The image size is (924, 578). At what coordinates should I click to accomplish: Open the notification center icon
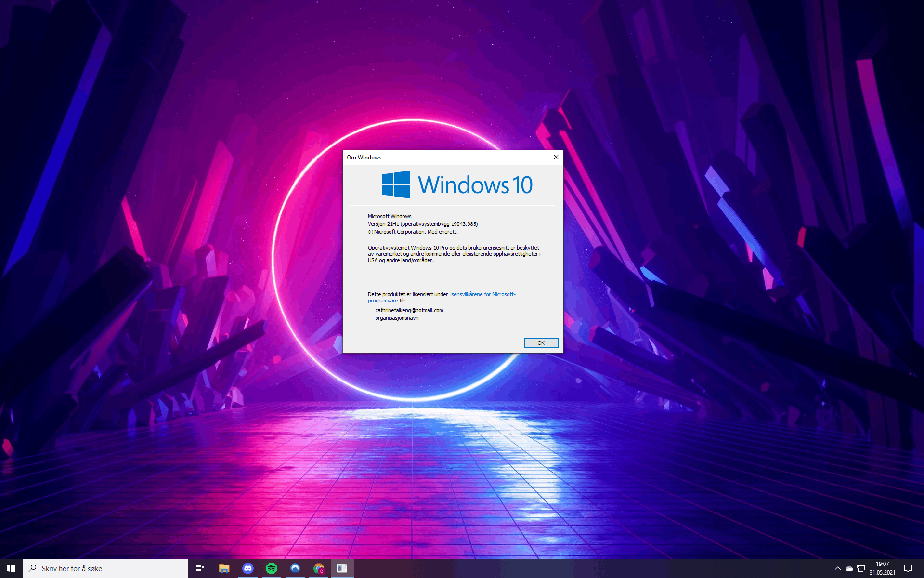click(x=908, y=568)
